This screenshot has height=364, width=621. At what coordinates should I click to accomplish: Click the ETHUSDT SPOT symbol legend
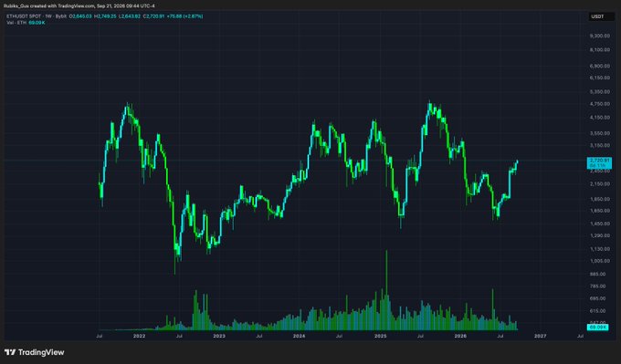[37, 16]
